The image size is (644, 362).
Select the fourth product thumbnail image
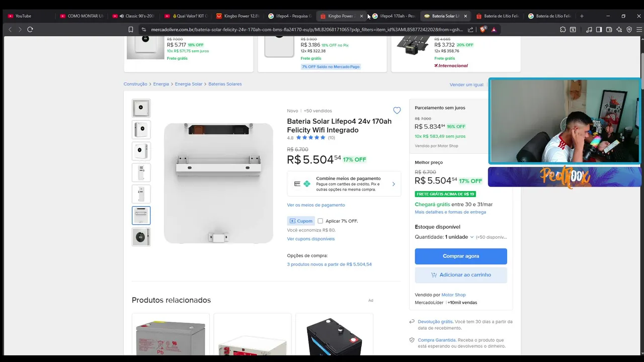click(x=141, y=172)
